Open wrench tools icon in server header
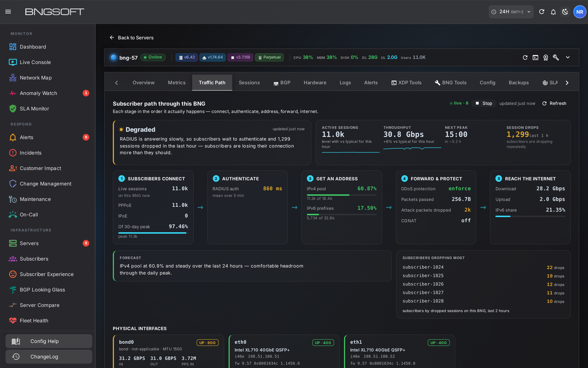Image resolution: width=588 pixels, height=368 pixels. (x=556, y=57)
